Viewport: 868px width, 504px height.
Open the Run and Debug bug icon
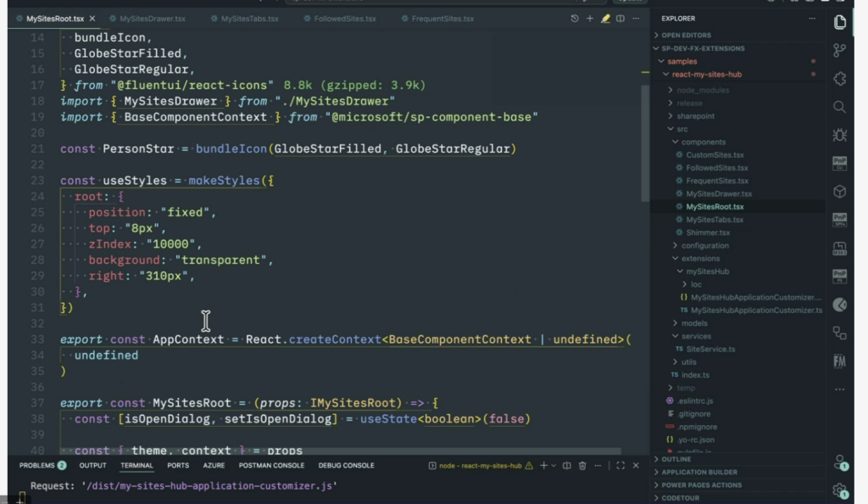pos(840,135)
